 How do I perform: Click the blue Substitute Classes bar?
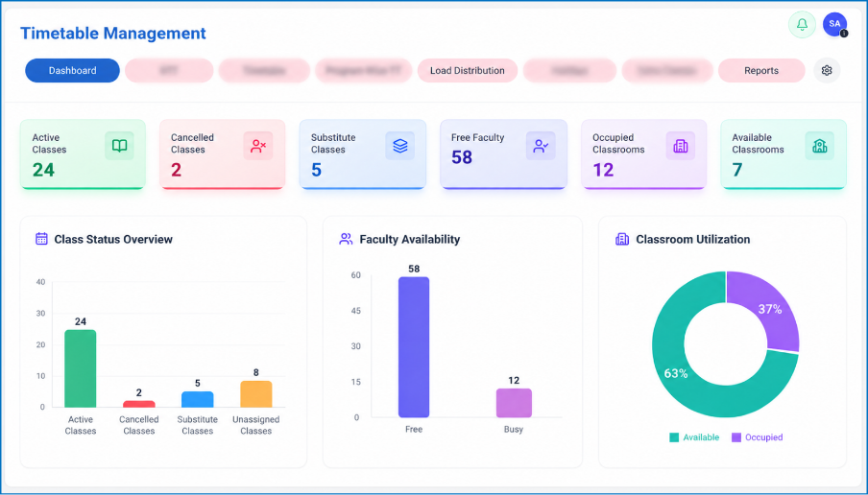pos(198,399)
